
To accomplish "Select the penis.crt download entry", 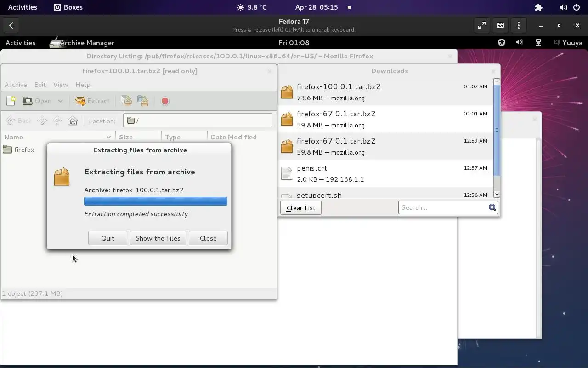I will pos(386,173).
